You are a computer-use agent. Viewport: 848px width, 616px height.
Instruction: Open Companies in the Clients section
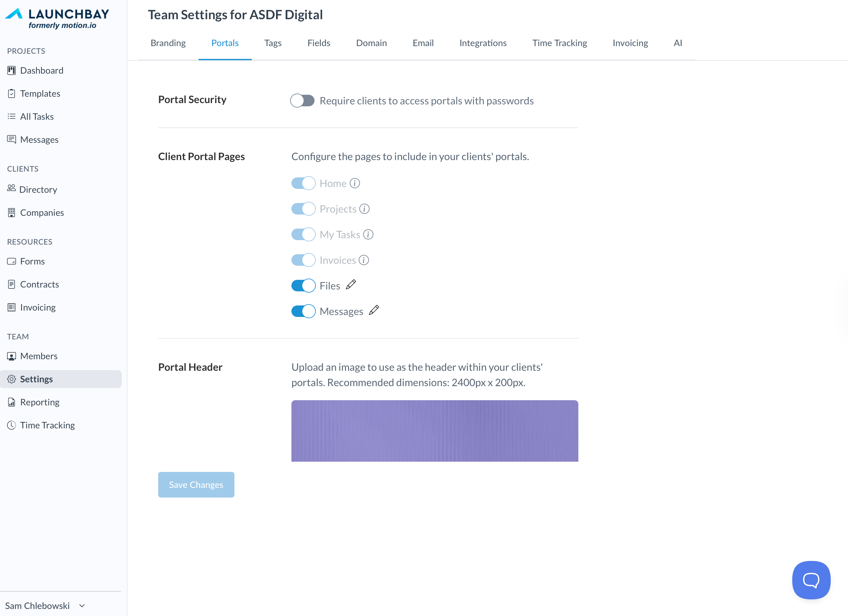tap(42, 212)
